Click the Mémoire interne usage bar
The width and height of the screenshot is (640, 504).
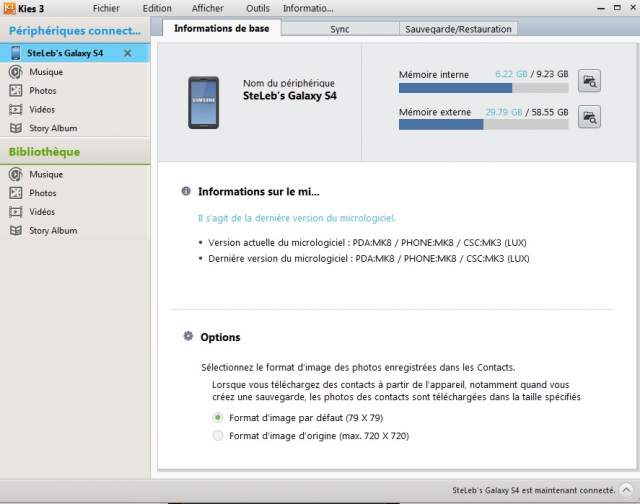tap(483, 88)
